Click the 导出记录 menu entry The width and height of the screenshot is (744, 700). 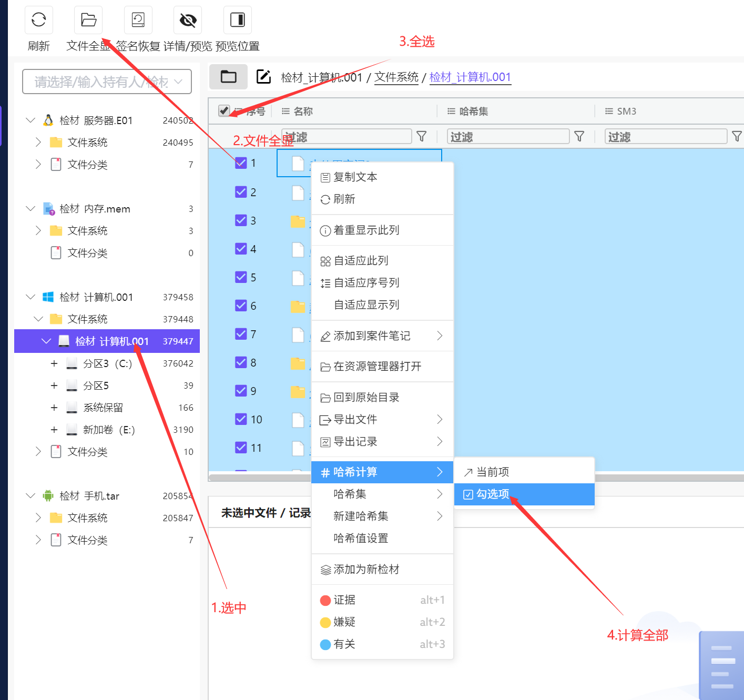[382, 441]
